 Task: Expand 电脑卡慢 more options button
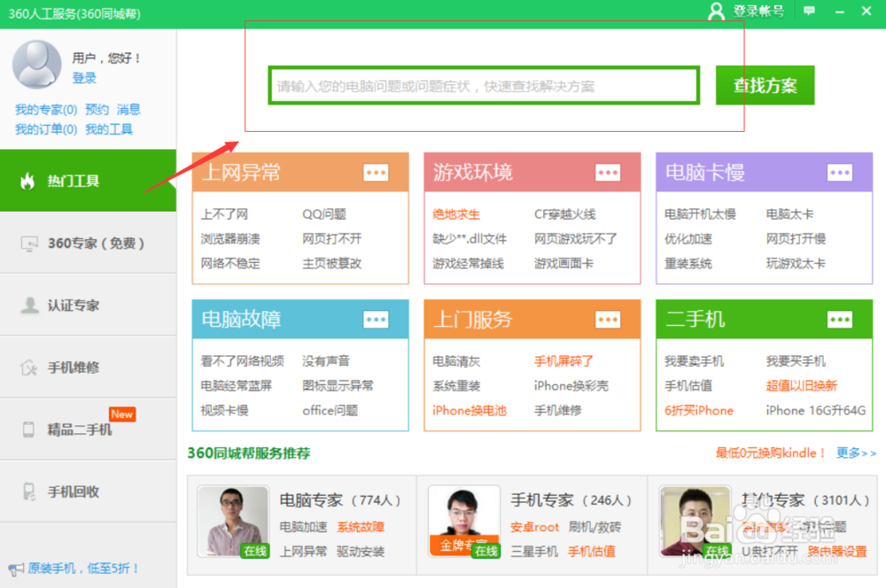tap(840, 173)
